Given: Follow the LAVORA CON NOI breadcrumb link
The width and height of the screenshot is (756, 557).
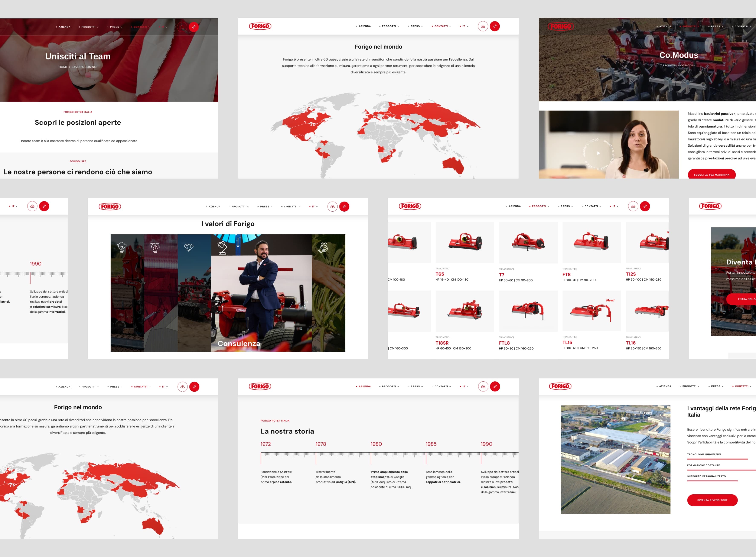Looking at the screenshot, I should (84, 67).
